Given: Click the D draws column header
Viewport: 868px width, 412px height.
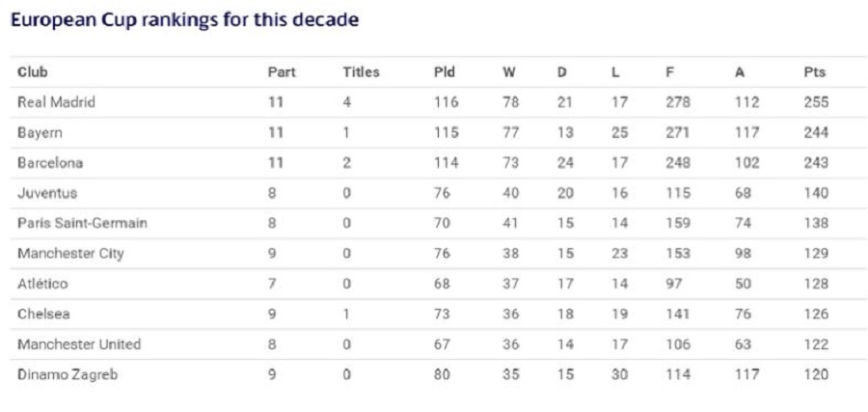Looking at the screenshot, I should click(x=562, y=72).
